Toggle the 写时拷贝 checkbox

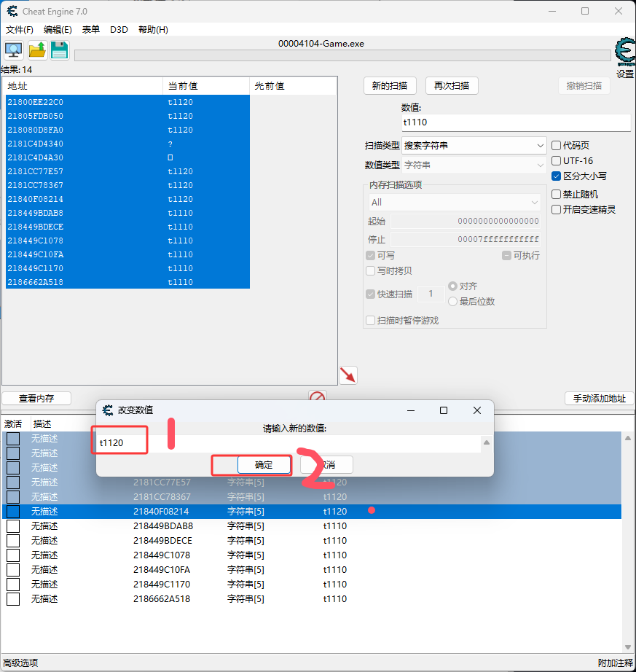371,271
